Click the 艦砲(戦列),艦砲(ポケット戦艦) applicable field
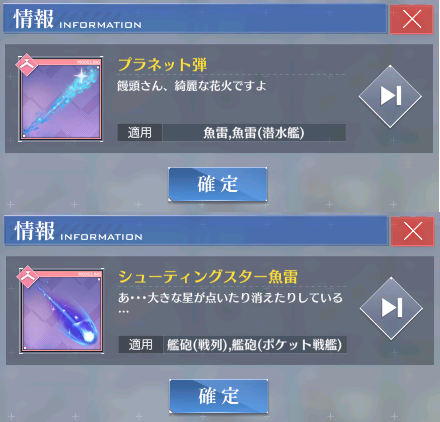The width and height of the screenshot is (440, 422). 255,345
